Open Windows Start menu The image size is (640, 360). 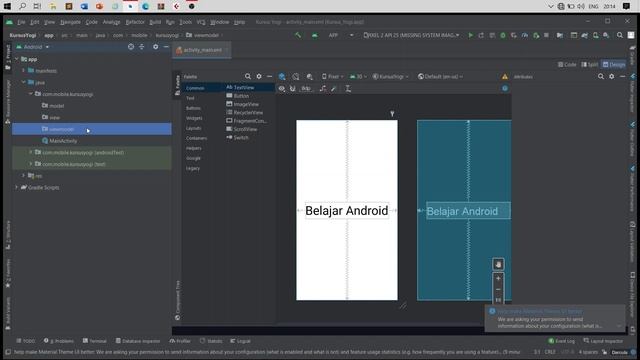point(7,6)
